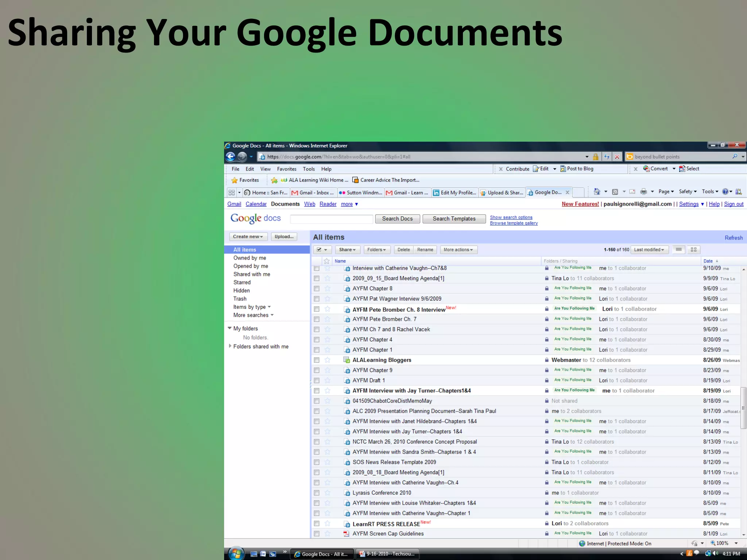This screenshot has width=747, height=560.
Task: Click the RSS feeds icon
Action: coord(615,192)
